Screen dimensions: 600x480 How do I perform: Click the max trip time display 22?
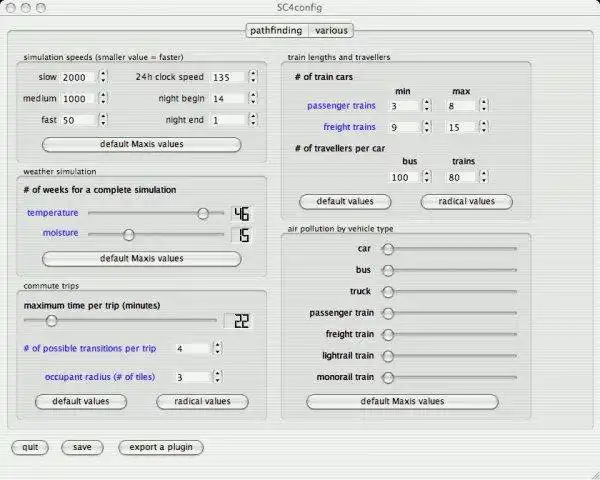(x=238, y=321)
